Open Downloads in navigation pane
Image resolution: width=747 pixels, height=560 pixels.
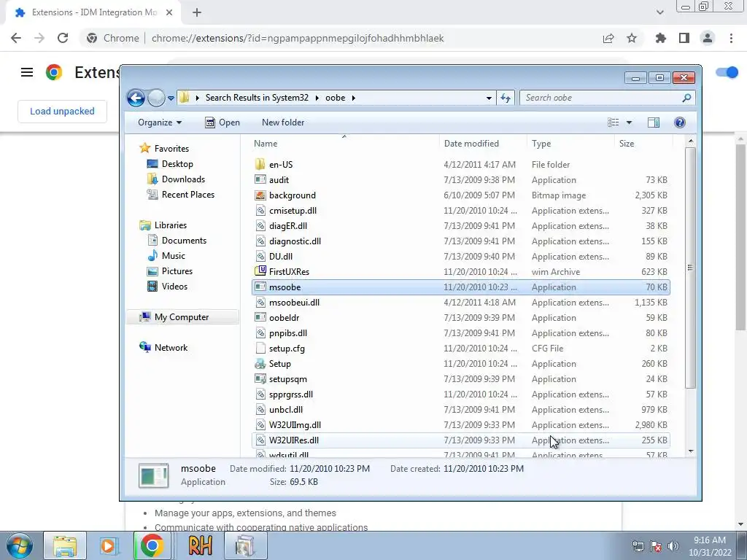coord(183,179)
